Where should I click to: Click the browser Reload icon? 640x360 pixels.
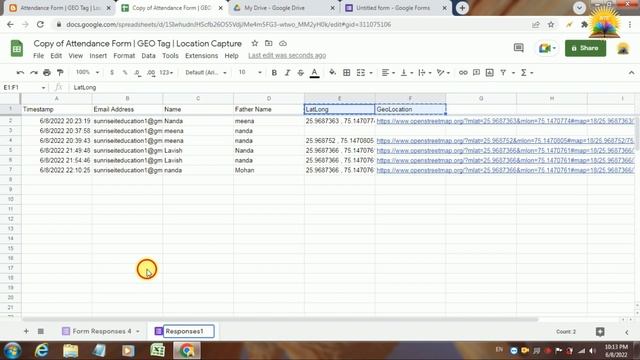40,24
